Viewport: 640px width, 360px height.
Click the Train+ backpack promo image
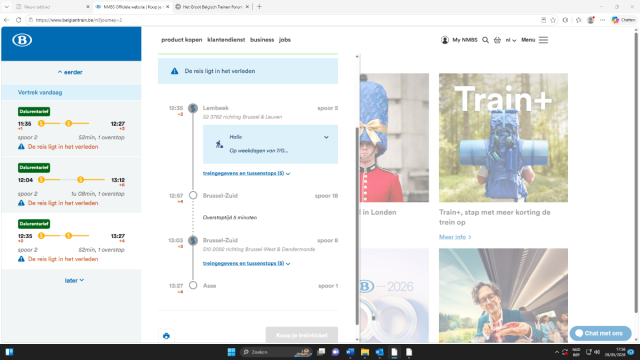[x=503, y=138]
